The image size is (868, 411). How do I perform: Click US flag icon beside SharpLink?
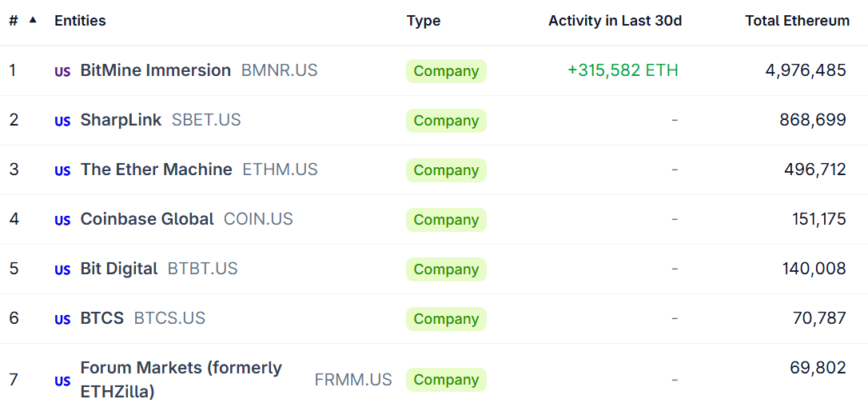pyautogui.click(x=62, y=122)
